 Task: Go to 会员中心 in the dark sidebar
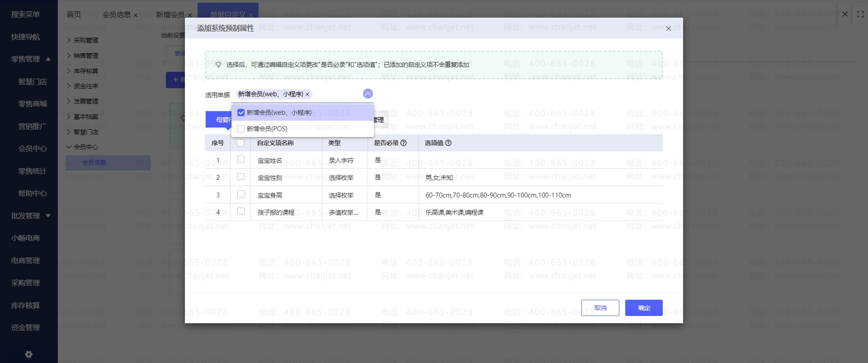pos(33,149)
